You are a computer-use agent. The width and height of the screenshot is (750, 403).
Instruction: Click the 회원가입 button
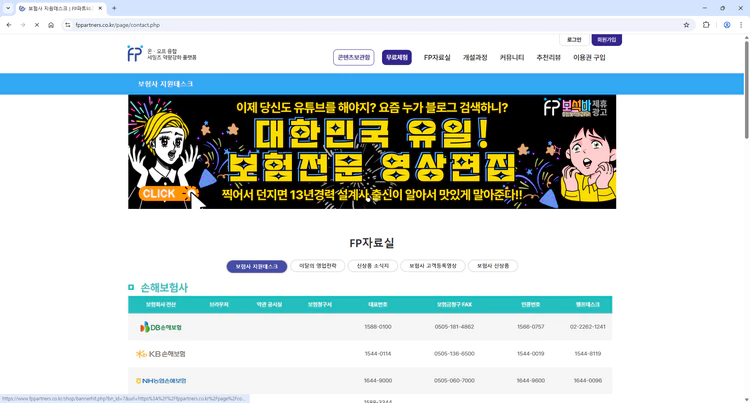(x=607, y=40)
